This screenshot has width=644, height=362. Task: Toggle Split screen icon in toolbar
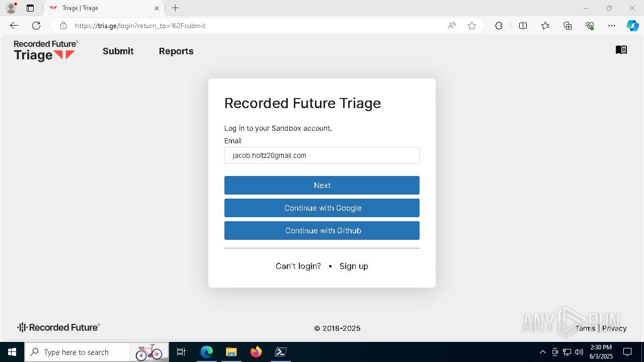click(x=523, y=26)
